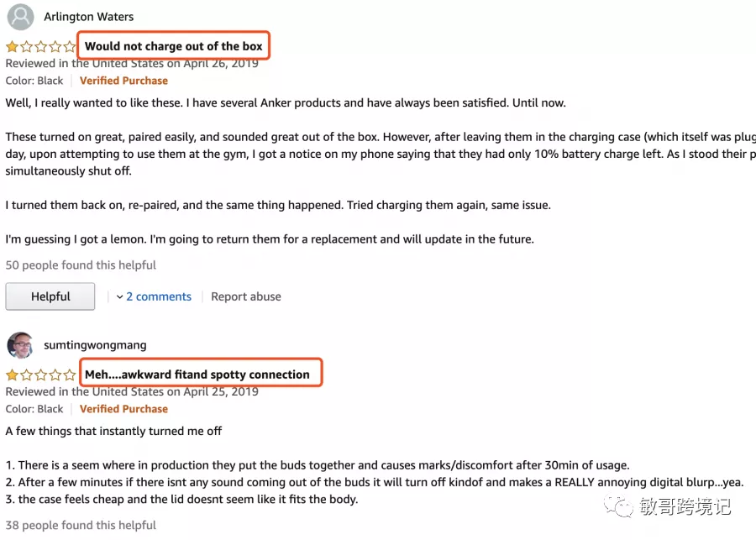Click the sumtingwongmang reviewer name
Viewport: 756px width, 540px height.
click(95, 345)
